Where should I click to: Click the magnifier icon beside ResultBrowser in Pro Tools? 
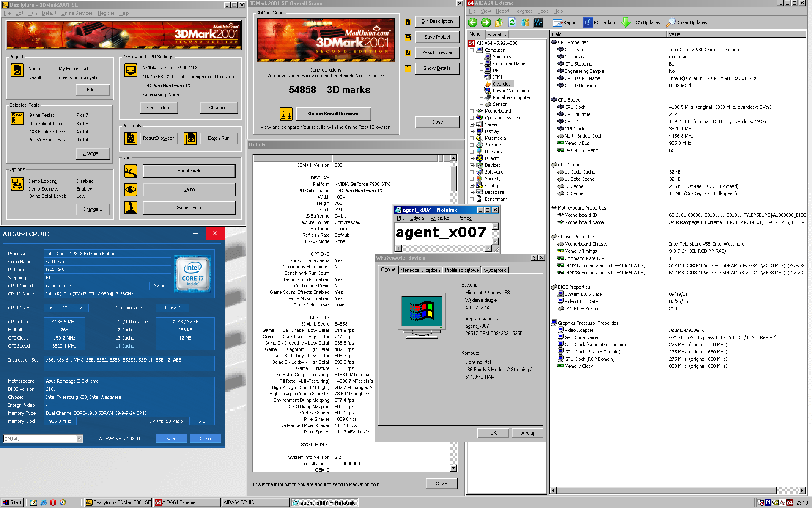[x=131, y=138]
